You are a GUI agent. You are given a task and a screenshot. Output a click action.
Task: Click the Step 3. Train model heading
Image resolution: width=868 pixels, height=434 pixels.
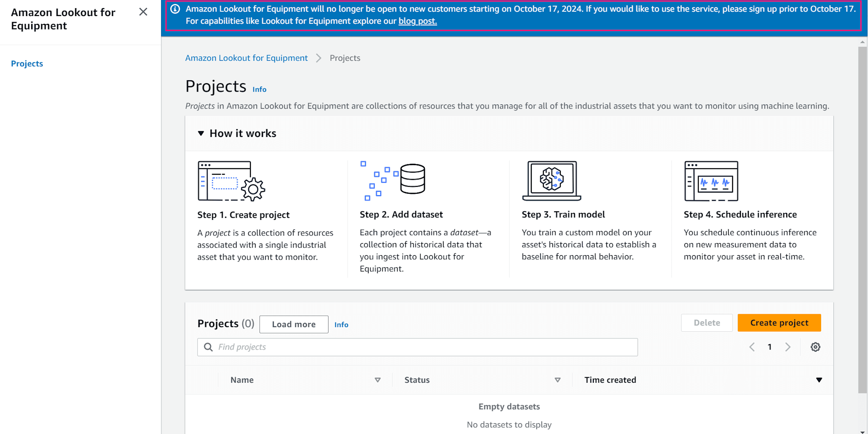(563, 215)
